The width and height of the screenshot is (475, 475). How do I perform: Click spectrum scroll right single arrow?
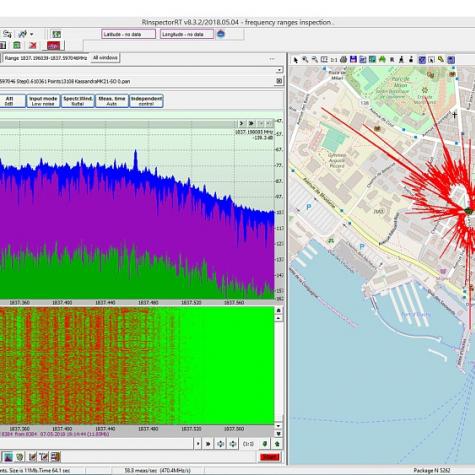[x=242, y=124]
